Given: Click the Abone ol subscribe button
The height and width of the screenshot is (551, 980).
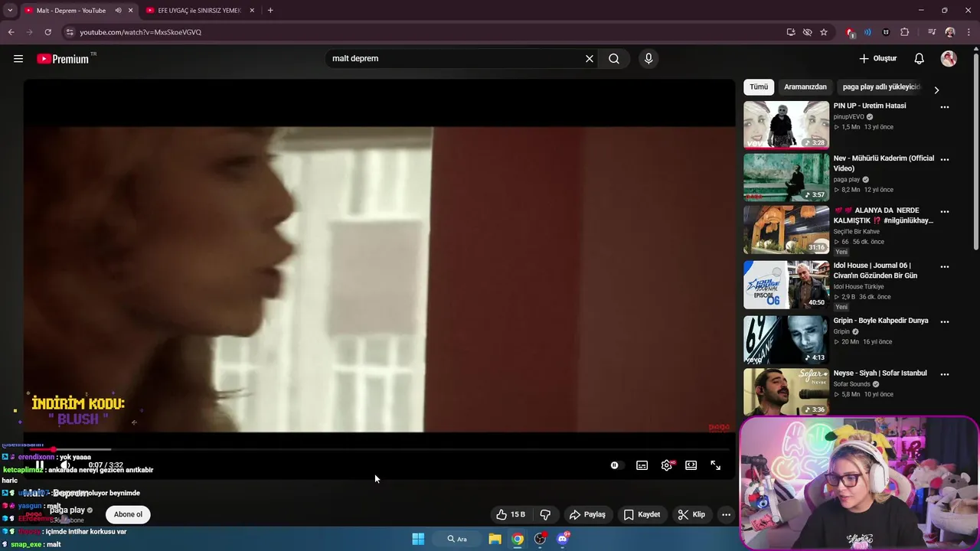Looking at the screenshot, I should 128,514.
